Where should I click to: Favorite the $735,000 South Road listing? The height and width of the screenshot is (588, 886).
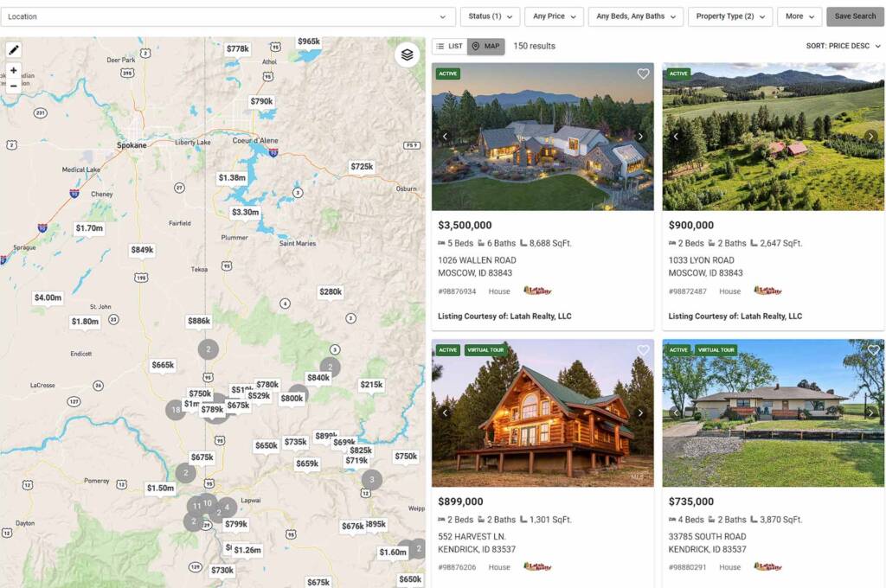tap(874, 350)
